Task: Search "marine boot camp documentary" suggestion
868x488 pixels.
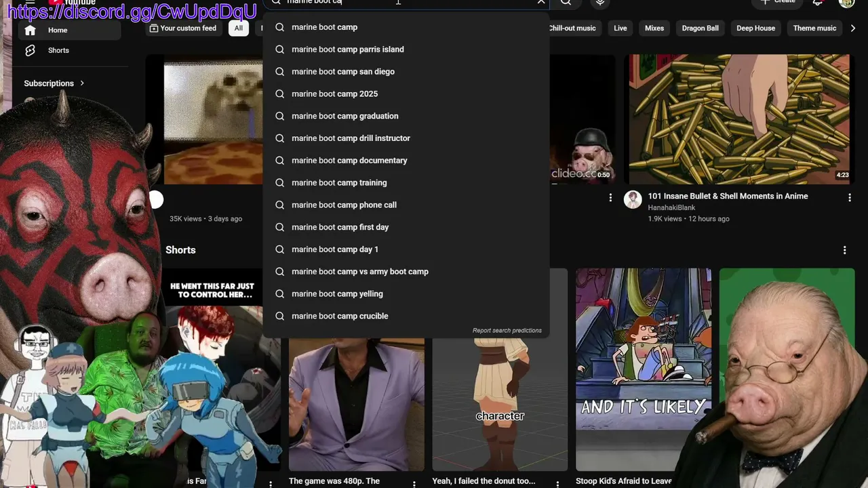Action: click(x=406, y=161)
